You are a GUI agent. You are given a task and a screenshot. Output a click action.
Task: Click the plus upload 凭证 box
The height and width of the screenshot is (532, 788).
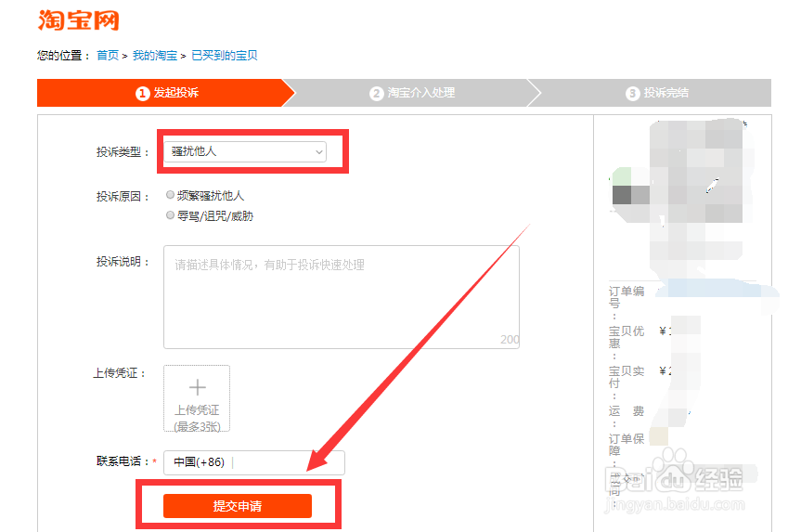pos(197,398)
